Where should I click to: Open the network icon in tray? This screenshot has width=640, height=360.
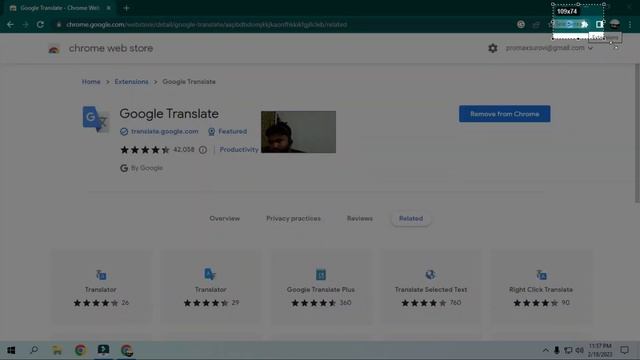tap(568, 350)
